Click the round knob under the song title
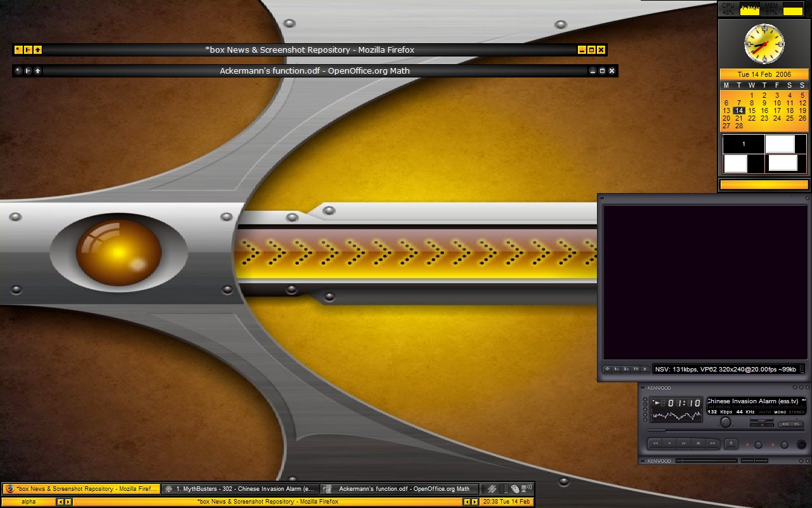Image resolution: width=812 pixels, height=508 pixels. click(x=726, y=422)
